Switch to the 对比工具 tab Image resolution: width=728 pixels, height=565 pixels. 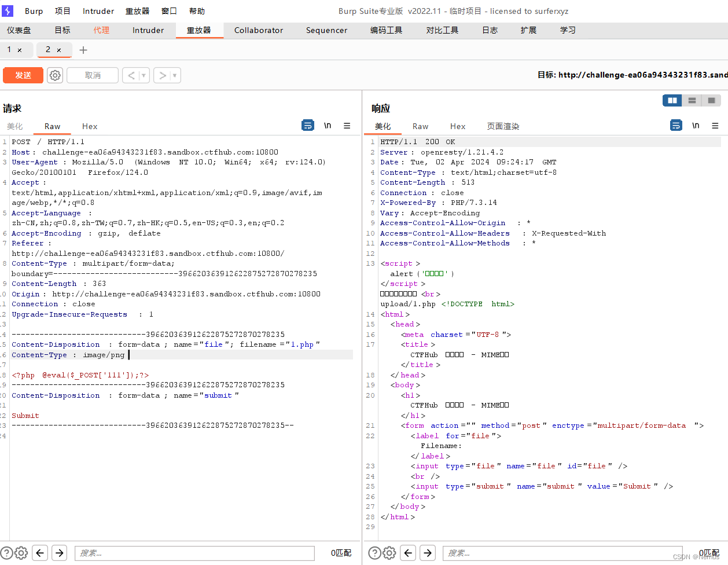point(442,30)
